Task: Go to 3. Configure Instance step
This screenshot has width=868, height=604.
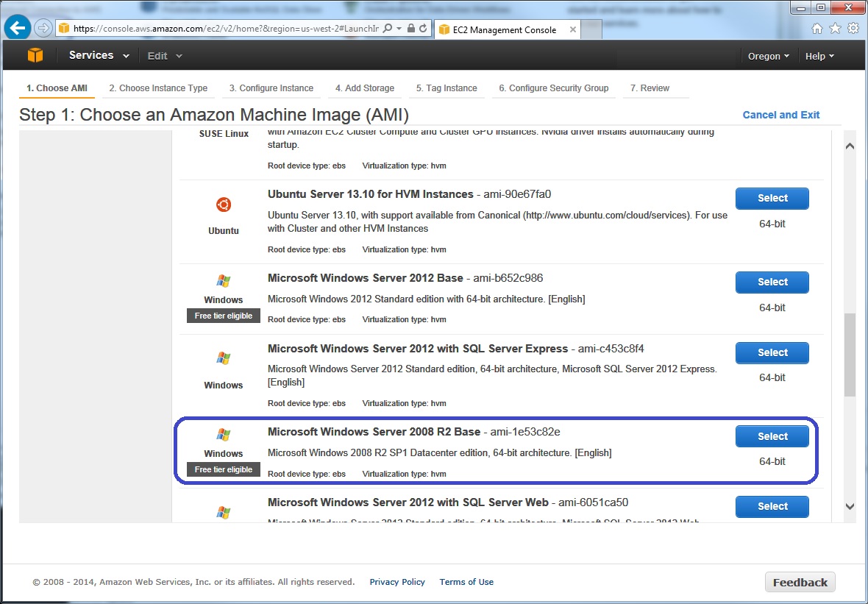Action: click(x=271, y=88)
